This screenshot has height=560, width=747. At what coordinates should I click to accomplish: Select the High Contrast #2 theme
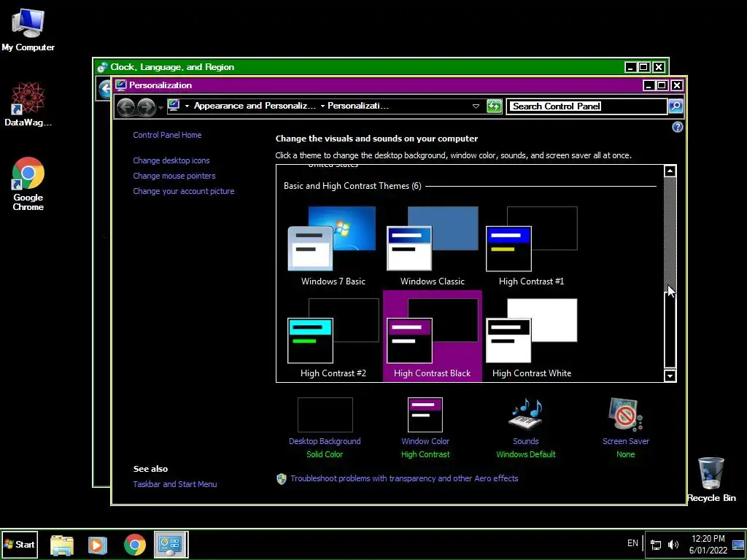(x=333, y=338)
